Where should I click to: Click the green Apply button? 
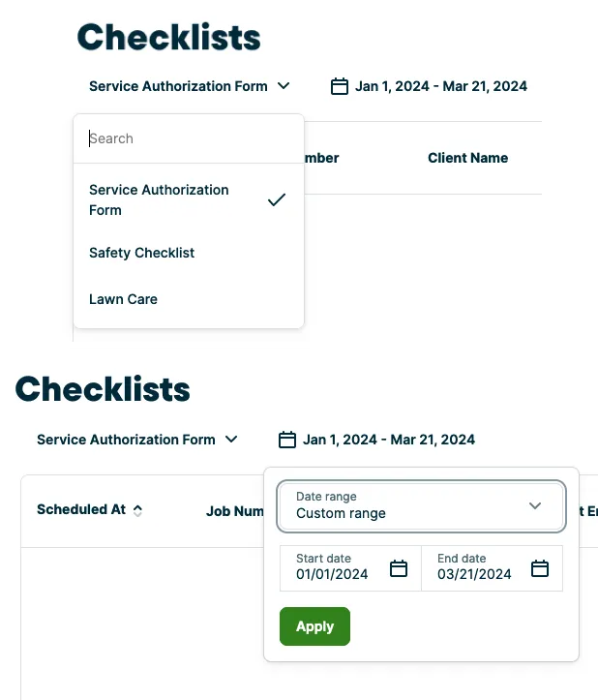(314, 625)
